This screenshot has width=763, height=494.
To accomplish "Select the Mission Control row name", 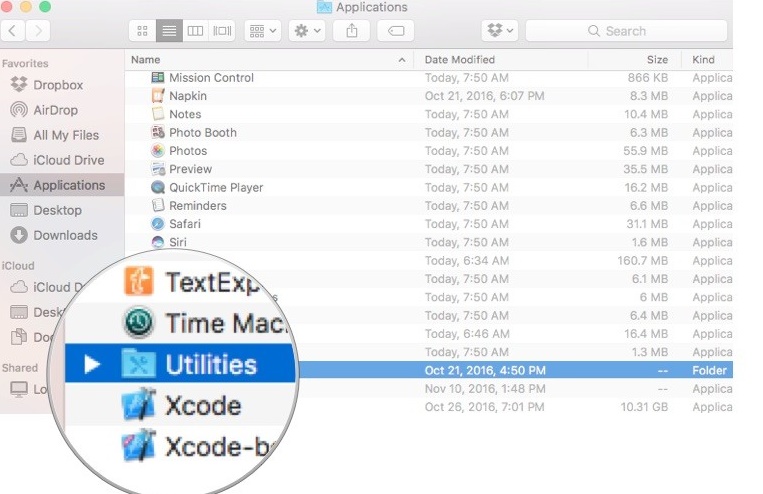I will 211,78.
